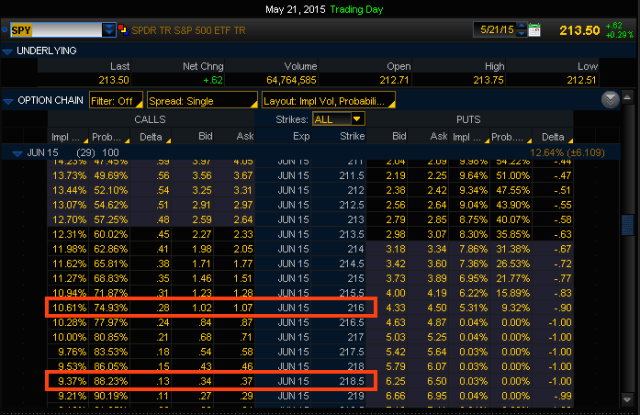Click the calls Bid column header
The image size is (640, 415).
193,136
